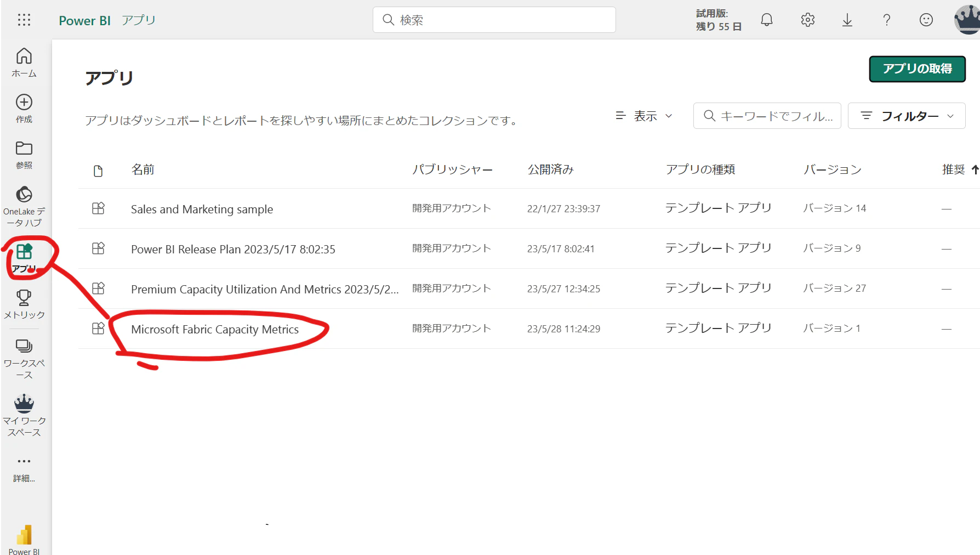
Task: Click app icon of Power BI Release Plan
Action: pos(98,248)
